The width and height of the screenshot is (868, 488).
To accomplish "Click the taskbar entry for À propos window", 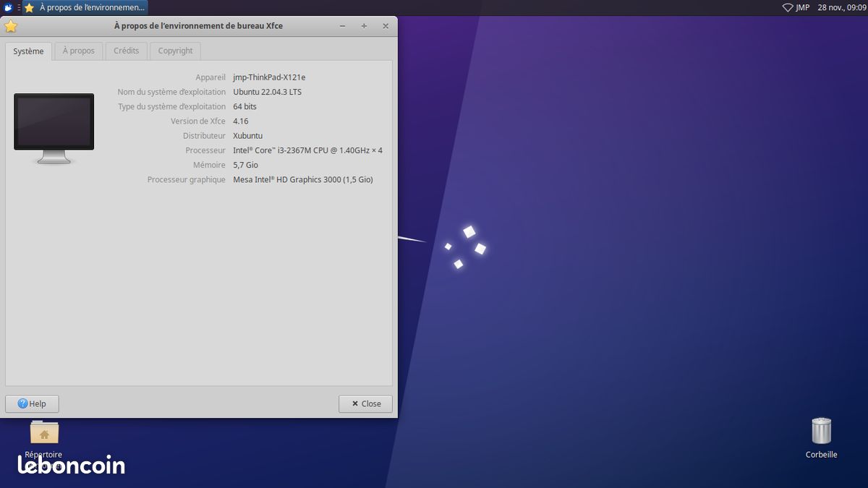I will [85, 7].
